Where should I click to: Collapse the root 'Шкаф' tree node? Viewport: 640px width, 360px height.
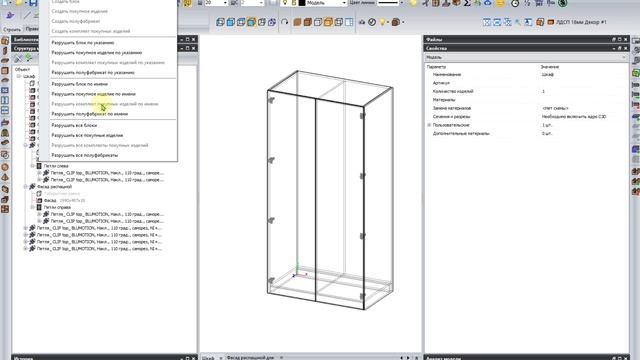[x=19, y=76]
